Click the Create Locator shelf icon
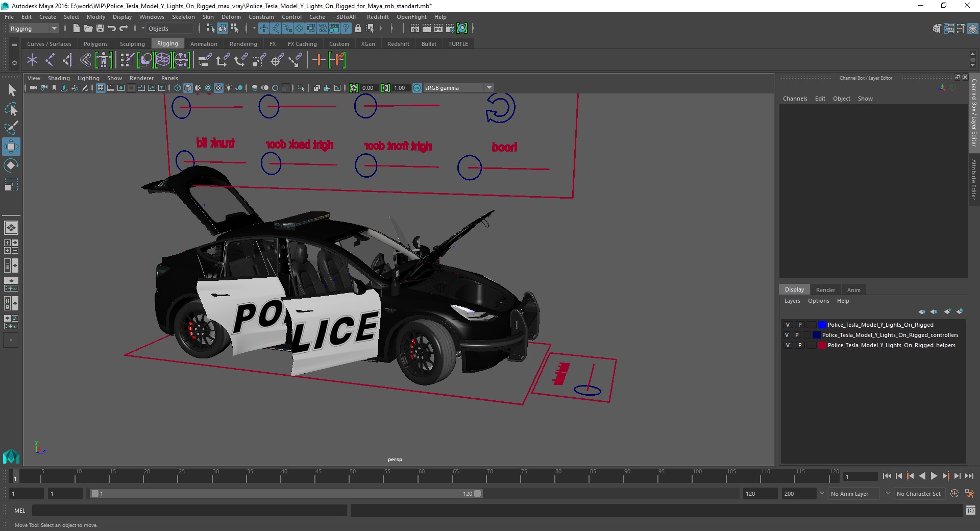This screenshot has width=980, height=531. (32, 60)
